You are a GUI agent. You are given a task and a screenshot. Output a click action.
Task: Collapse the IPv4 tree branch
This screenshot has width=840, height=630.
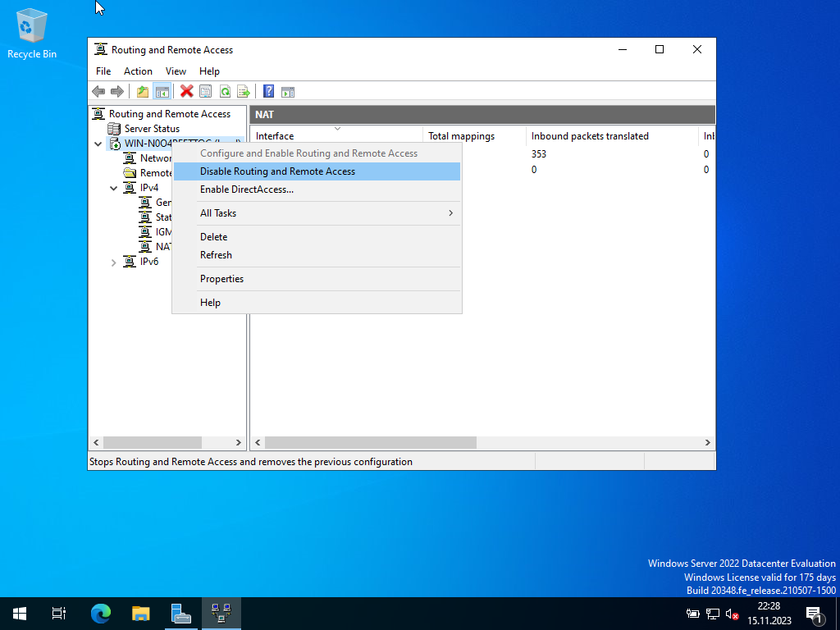pyautogui.click(x=113, y=188)
